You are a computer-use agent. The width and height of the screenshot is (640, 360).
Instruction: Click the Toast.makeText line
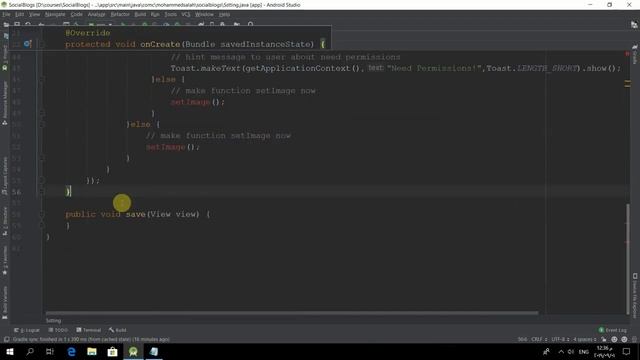395,68
